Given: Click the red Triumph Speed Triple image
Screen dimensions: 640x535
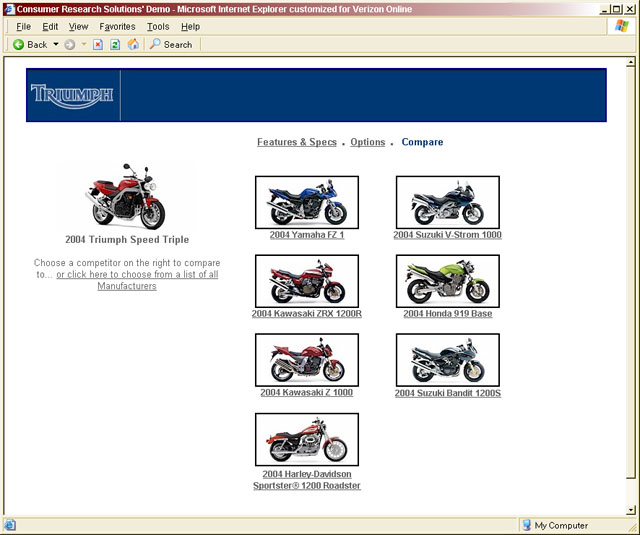Looking at the screenshot, I should (126, 197).
